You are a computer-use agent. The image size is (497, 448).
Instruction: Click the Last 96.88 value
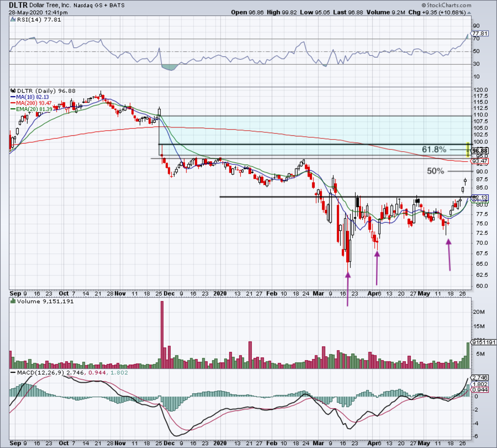pos(348,12)
